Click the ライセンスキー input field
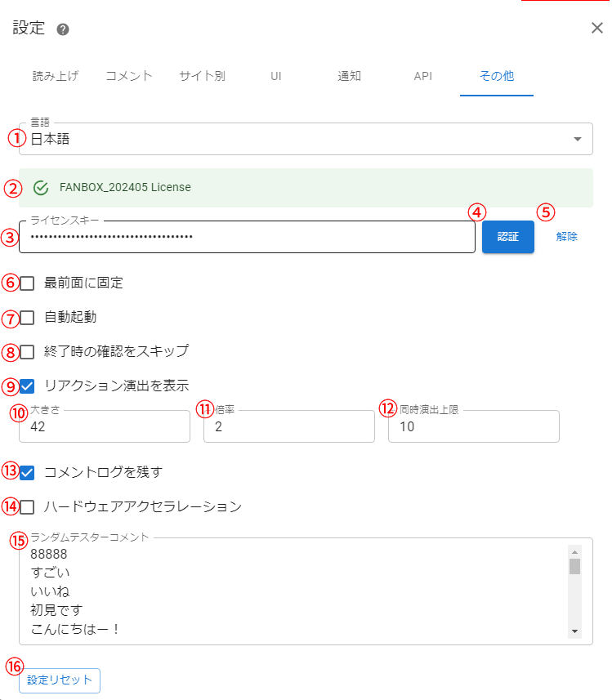 click(247, 237)
